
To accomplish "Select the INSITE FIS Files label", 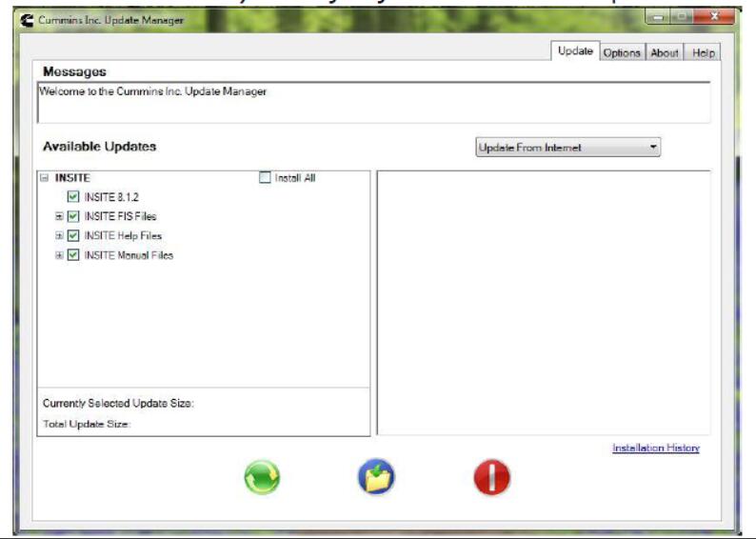I will 121,216.
